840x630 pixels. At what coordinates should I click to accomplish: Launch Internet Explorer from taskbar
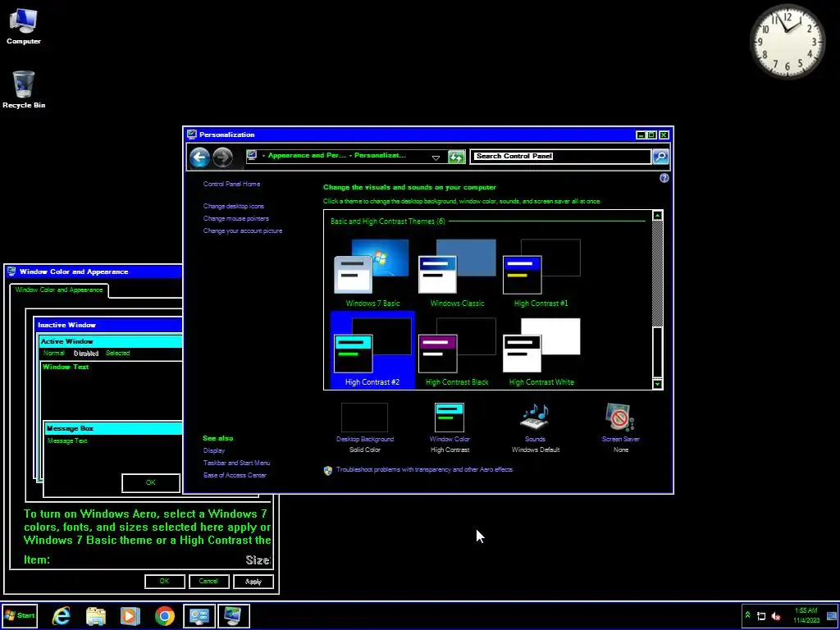[x=62, y=616]
